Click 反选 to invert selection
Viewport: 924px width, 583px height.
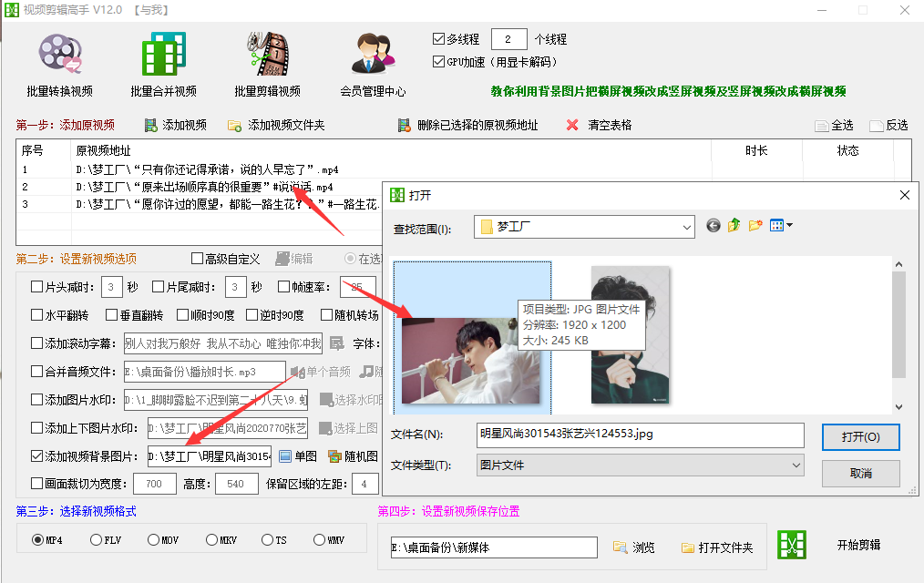click(x=888, y=126)
